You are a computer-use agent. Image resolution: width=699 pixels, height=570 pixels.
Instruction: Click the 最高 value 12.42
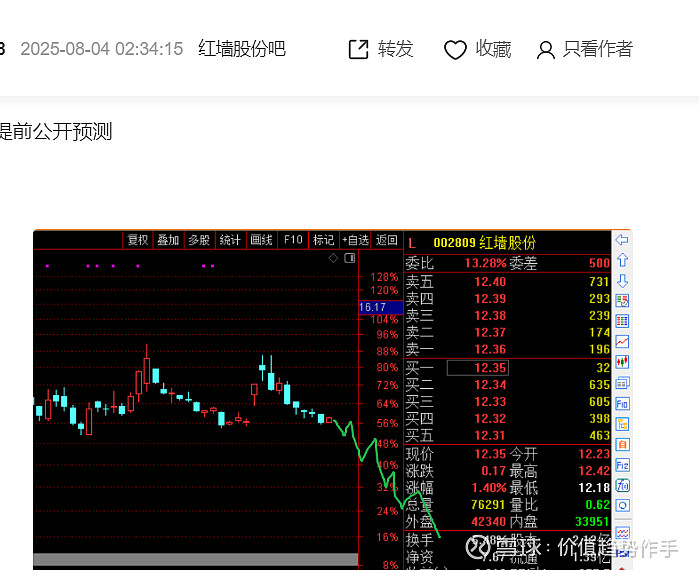(x=594, y=471)
